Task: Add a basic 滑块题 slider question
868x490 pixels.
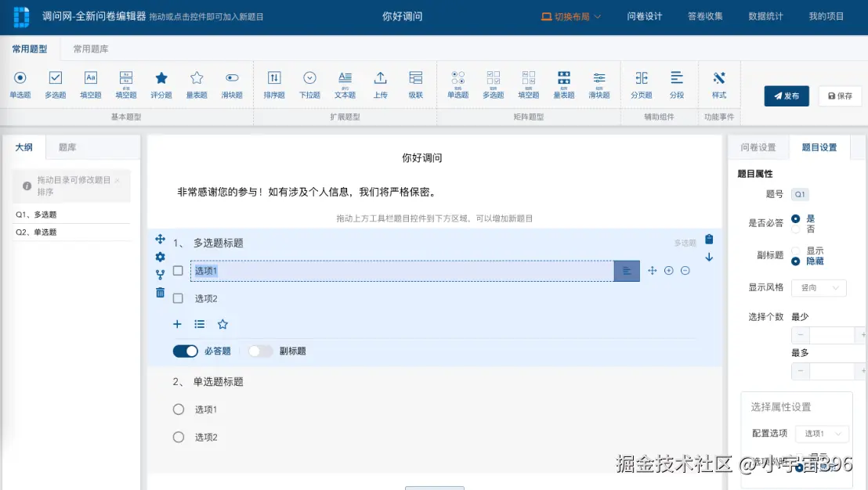Action: [x=232, y=85]
